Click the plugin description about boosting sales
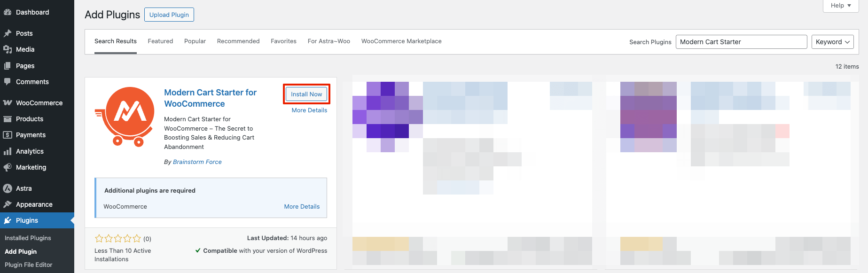 coord(209,133)
